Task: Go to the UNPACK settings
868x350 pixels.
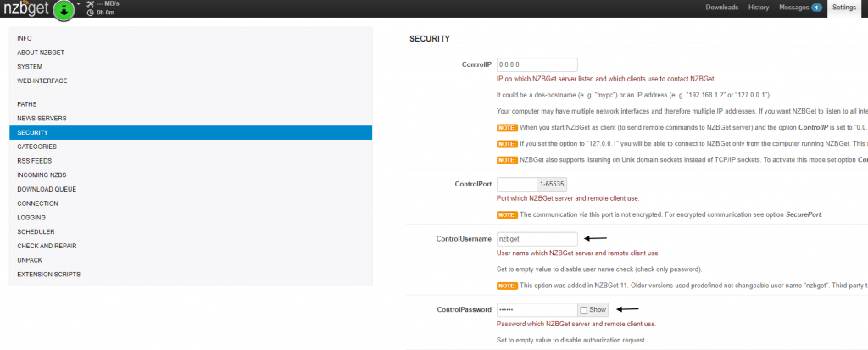Action: (x=191, y=259)
